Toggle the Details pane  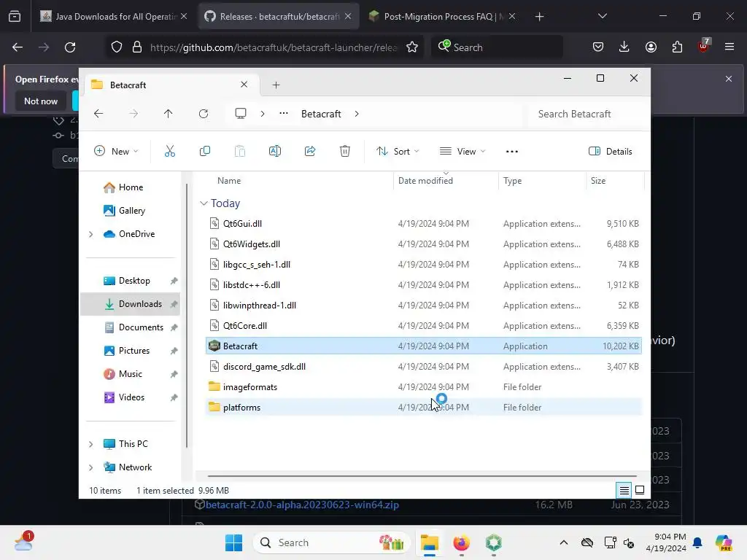point(611,152)
